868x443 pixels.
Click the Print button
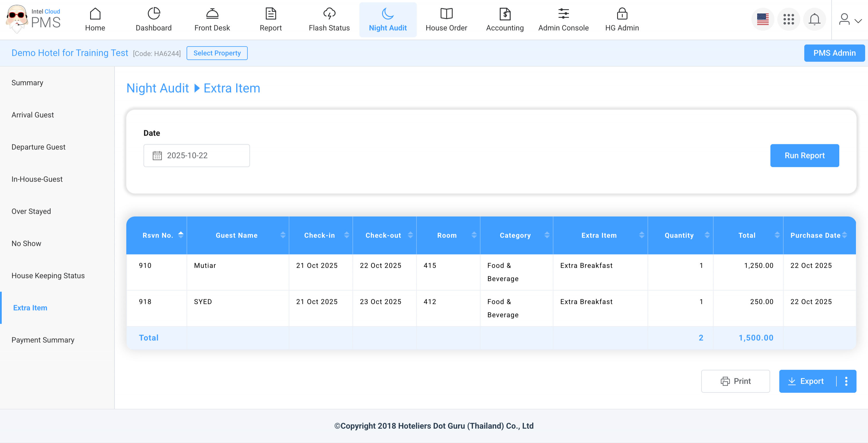click(x=735, y=381)
